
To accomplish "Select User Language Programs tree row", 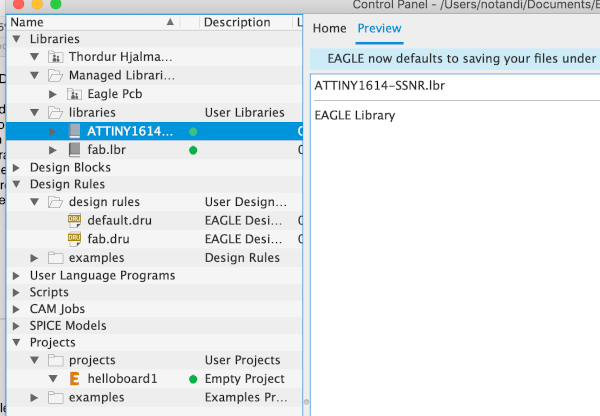I will point(155,276).
